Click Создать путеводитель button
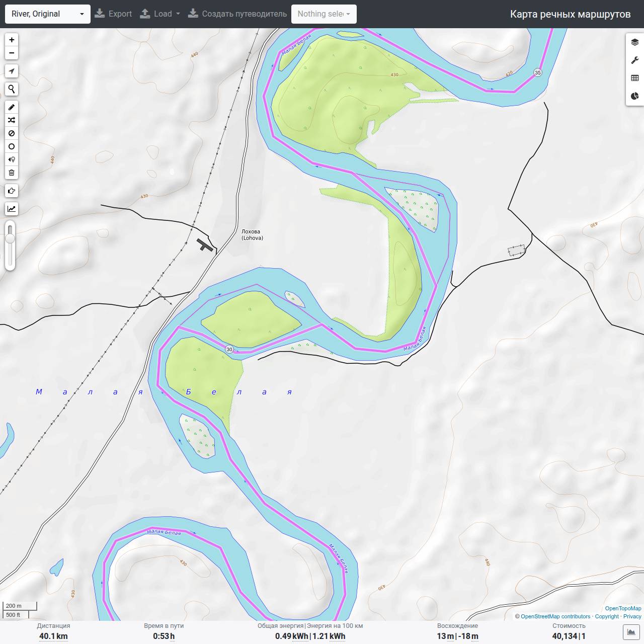644x644 pixels. point(237,14)
